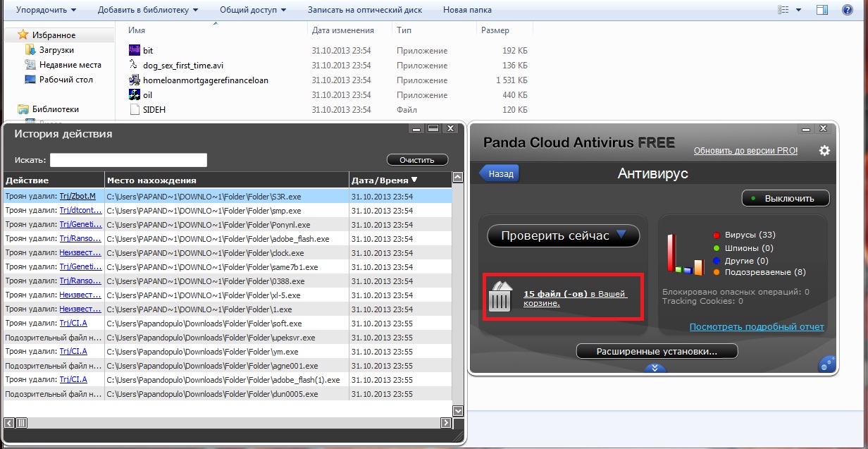This screenshot has height=449, width=868.
Task: Click the bit application file icon
Action: click(x=135, y=51)
